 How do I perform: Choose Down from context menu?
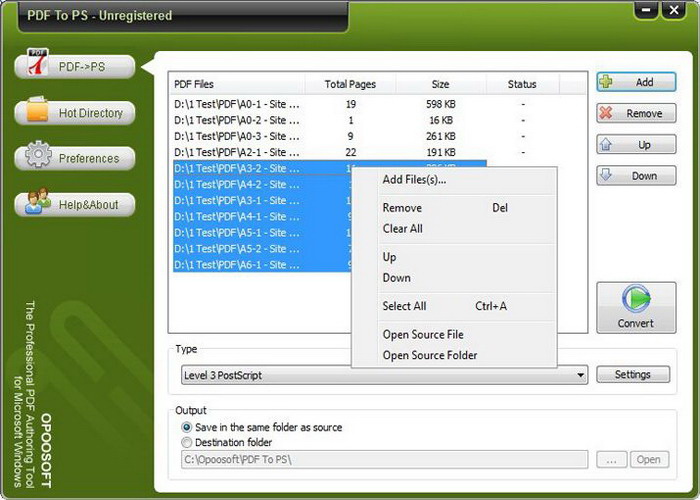pos(454,278)
